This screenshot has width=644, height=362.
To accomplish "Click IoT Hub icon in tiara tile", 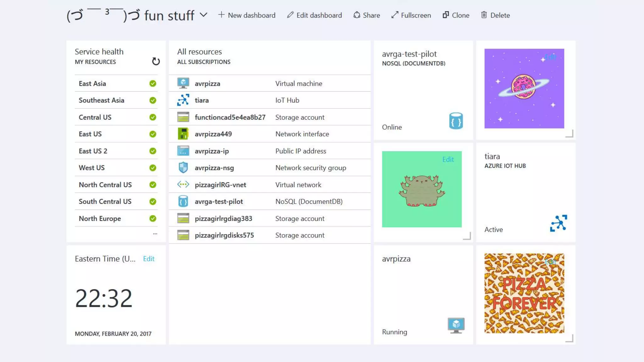I will click(x=558, y=223).
